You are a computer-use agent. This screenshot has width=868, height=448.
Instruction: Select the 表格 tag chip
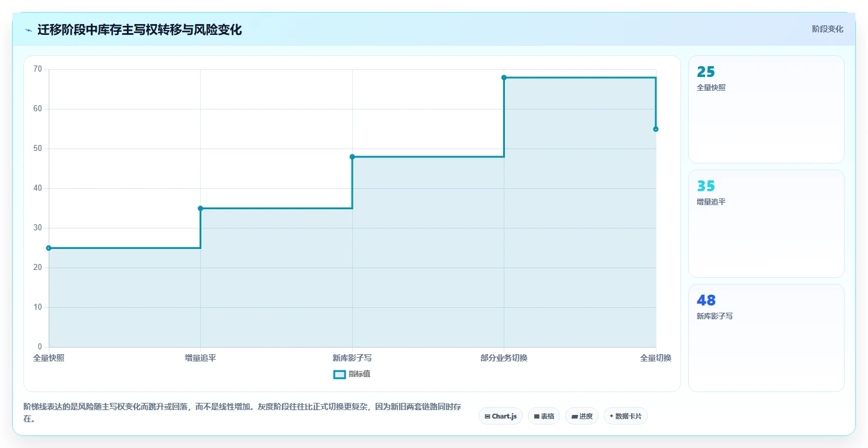(x=544, y=416)
